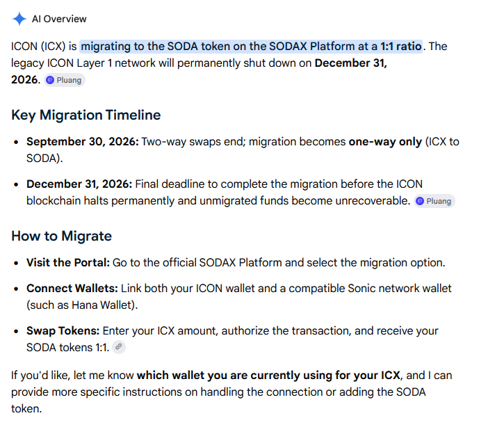Select the highlighted SODA token migration phrase
Image resolution: width=504 pixels, height=434 pixels.
click(x=251, y=47)
